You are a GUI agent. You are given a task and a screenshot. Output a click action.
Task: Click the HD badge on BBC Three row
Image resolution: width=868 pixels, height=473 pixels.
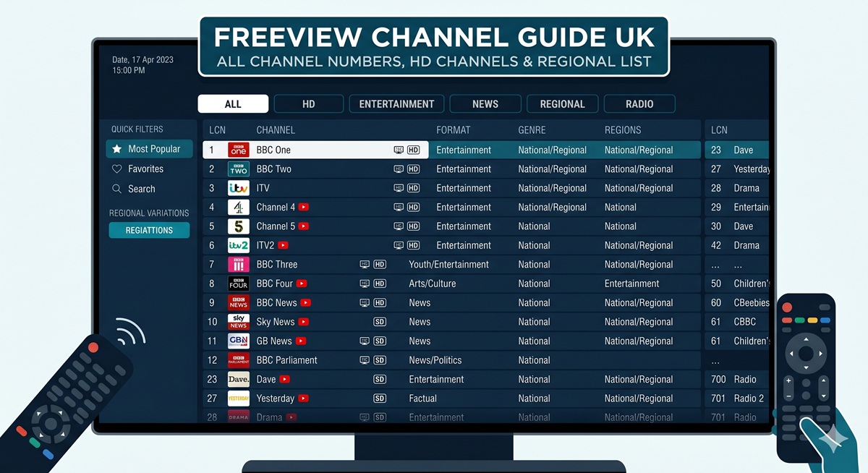coord(380,265)
